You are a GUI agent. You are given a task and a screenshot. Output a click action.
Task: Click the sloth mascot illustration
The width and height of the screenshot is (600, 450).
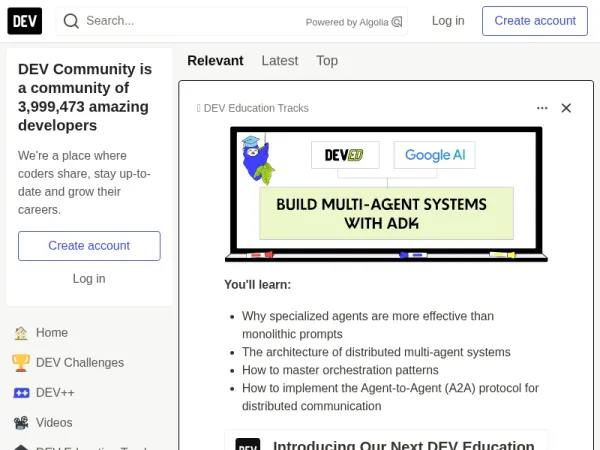(x=258, y=160)
